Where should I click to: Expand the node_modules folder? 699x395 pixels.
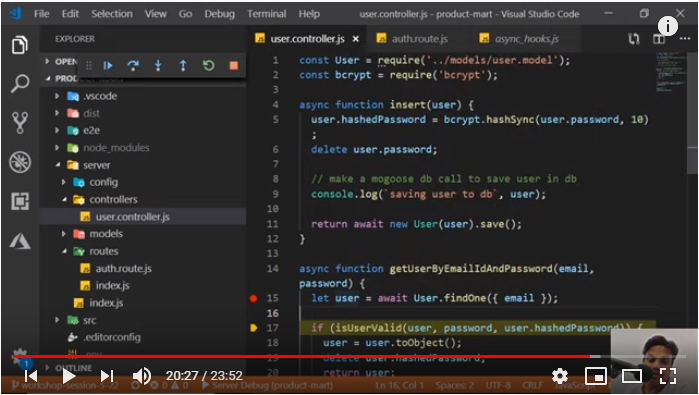tap(57, 148)
